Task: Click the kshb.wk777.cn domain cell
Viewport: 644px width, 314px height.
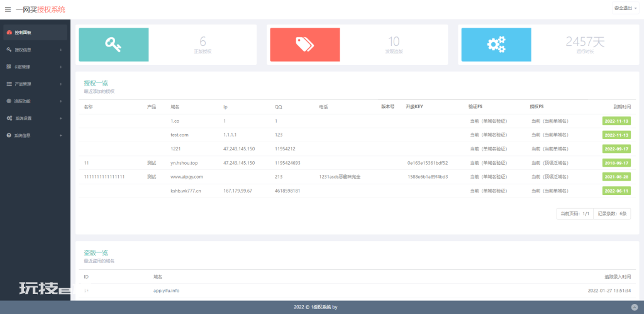Action: (186, 191)
